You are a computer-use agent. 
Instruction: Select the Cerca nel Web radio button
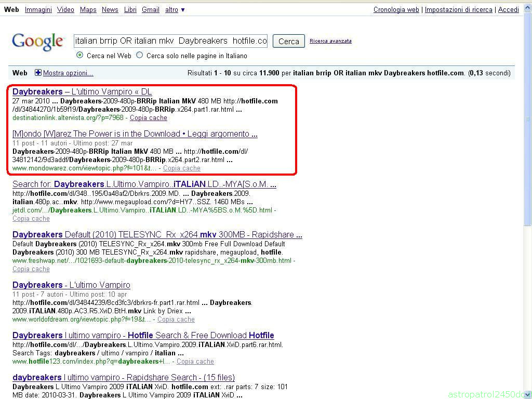(x=79, y=55)
